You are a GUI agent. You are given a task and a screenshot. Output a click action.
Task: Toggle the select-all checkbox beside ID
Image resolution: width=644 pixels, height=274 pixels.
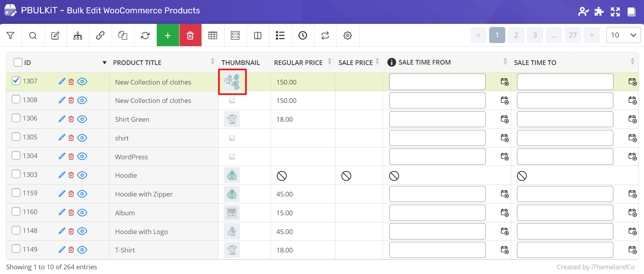(x=18, y=62)
